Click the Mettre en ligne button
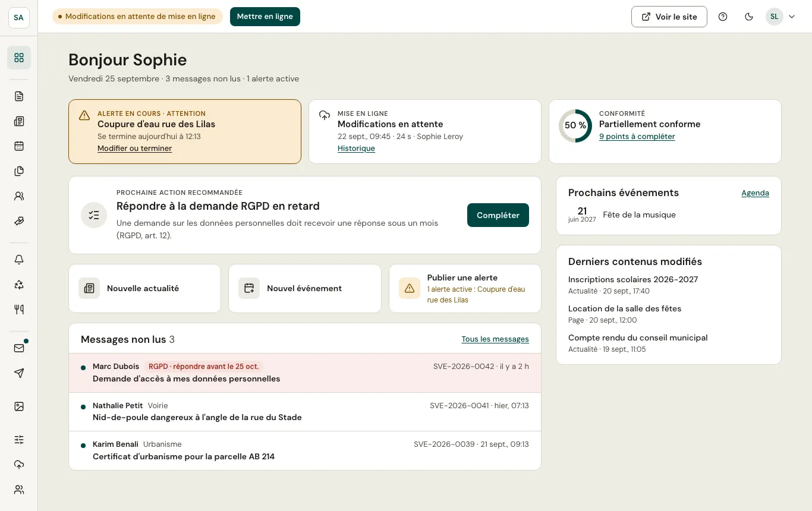Image resolution: width=812 pixels, height=511 pixels. tap(265, 17)
